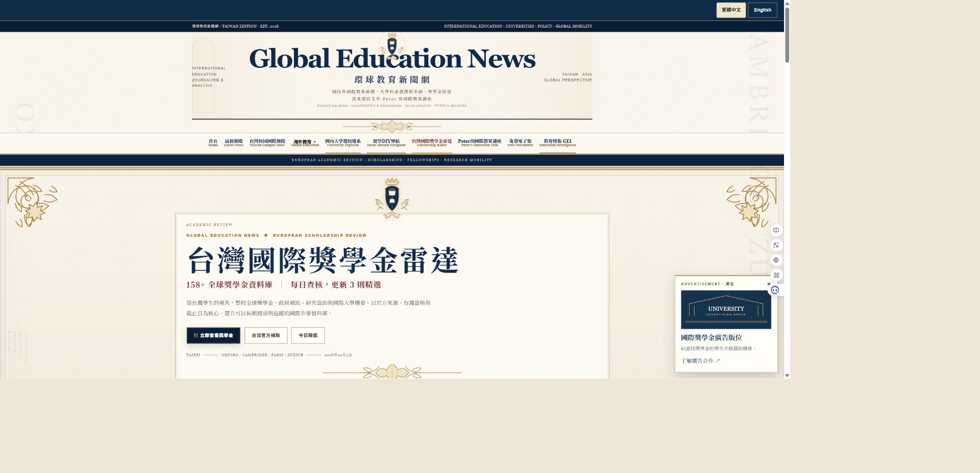
Task: Click the University advertising space banner
Action: click(726, 310)
